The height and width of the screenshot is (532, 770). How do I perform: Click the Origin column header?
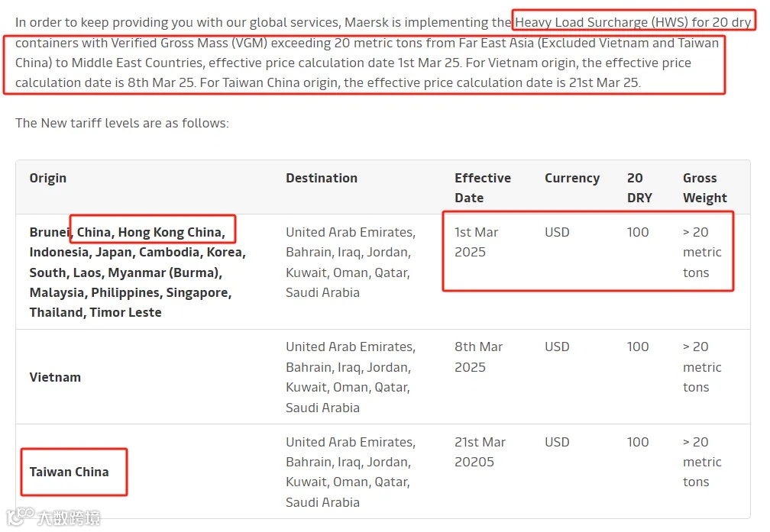pos(47,178)
